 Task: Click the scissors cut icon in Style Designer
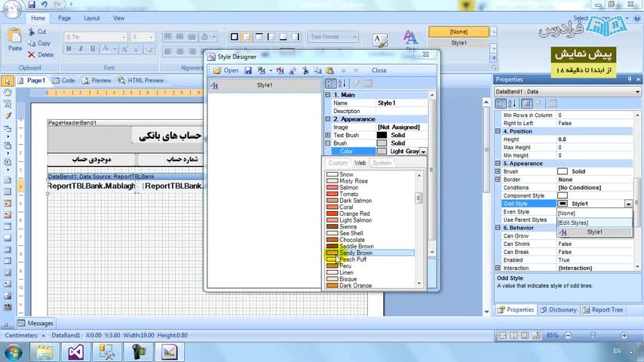pos(305,70)
